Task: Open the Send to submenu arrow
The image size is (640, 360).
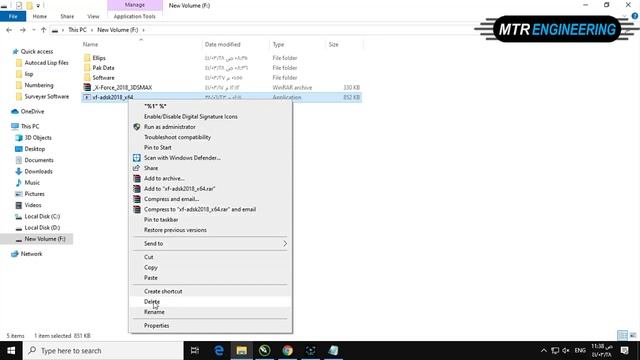Action: tap(285, 244)
